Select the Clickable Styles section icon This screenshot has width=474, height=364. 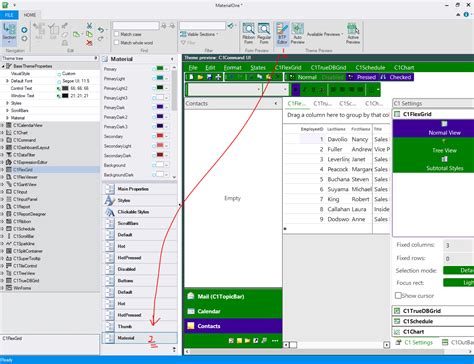coord(110,212)
